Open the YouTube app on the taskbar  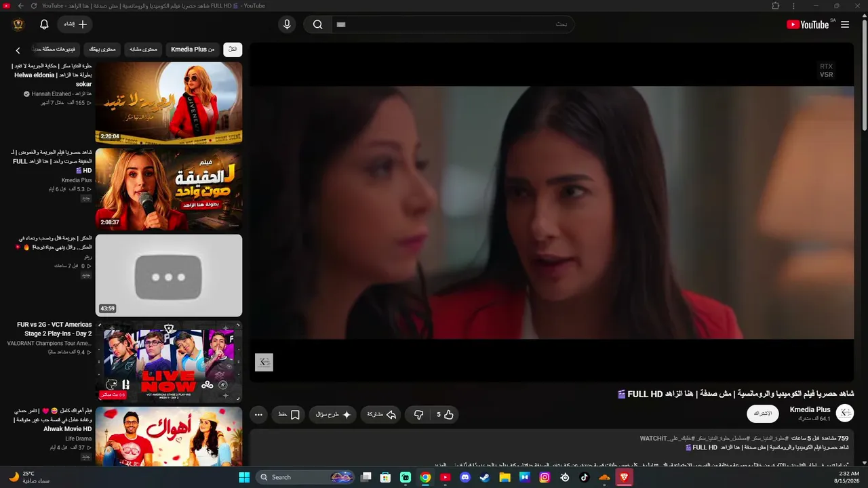click(445, 477)
